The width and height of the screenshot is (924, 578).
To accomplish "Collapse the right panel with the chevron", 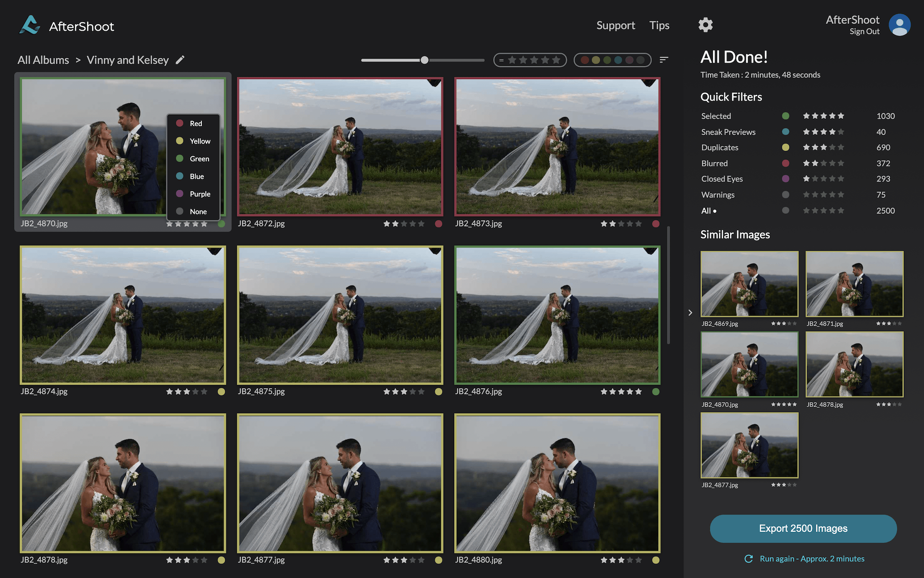I will 690,313.
